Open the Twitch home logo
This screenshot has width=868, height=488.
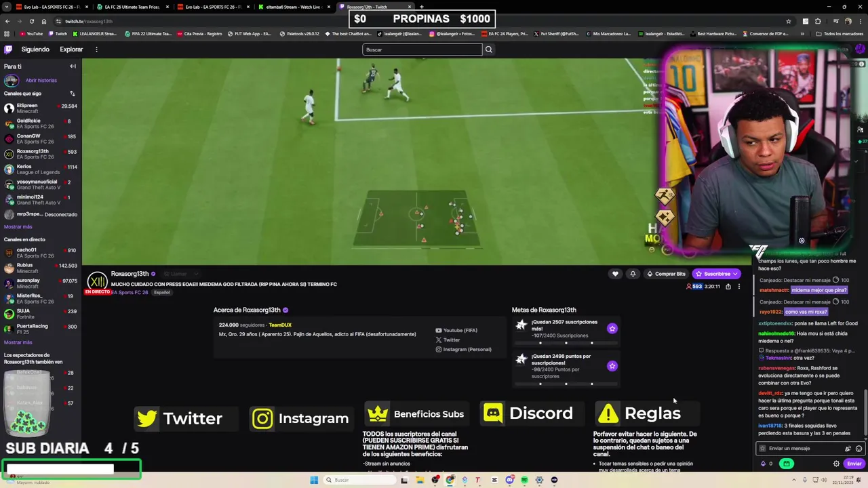pyautogui.click(x=8, y=49)
